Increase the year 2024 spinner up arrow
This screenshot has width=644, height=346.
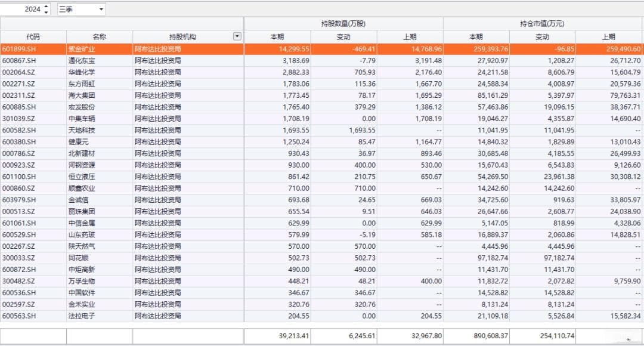tap(47, 6)
